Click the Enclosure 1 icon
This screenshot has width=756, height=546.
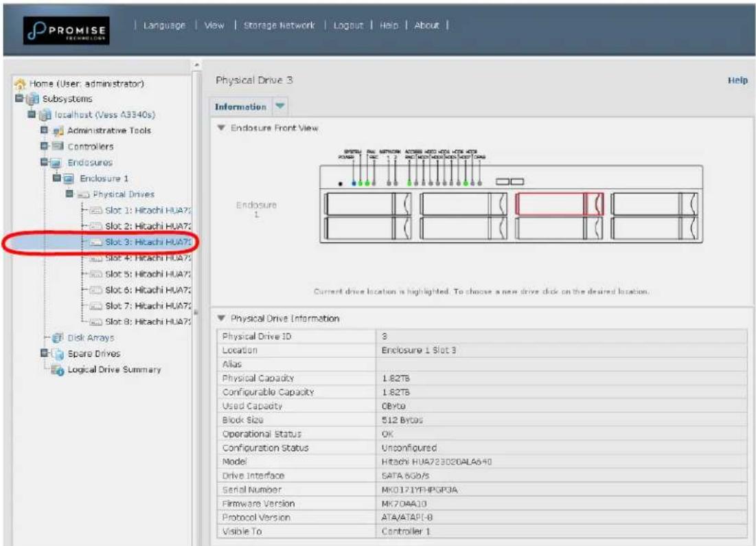click(x=69, y=179)
